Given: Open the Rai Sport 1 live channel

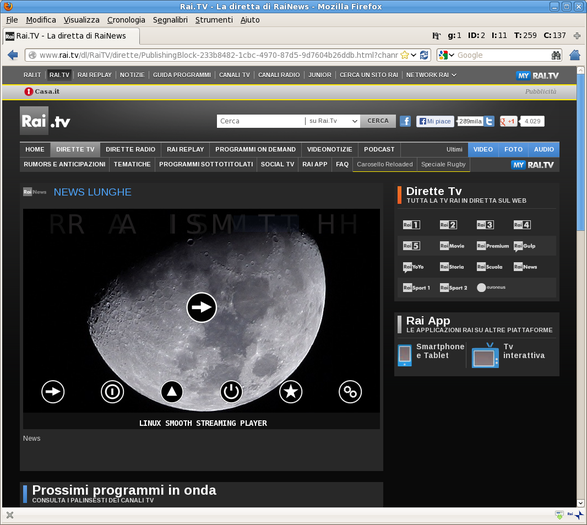Looking at the screenshot, I should click(416, 288).
